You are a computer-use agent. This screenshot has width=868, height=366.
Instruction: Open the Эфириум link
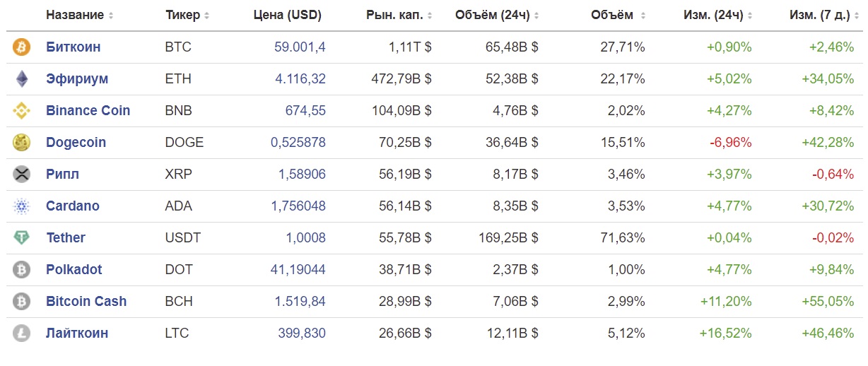(77, 79)
